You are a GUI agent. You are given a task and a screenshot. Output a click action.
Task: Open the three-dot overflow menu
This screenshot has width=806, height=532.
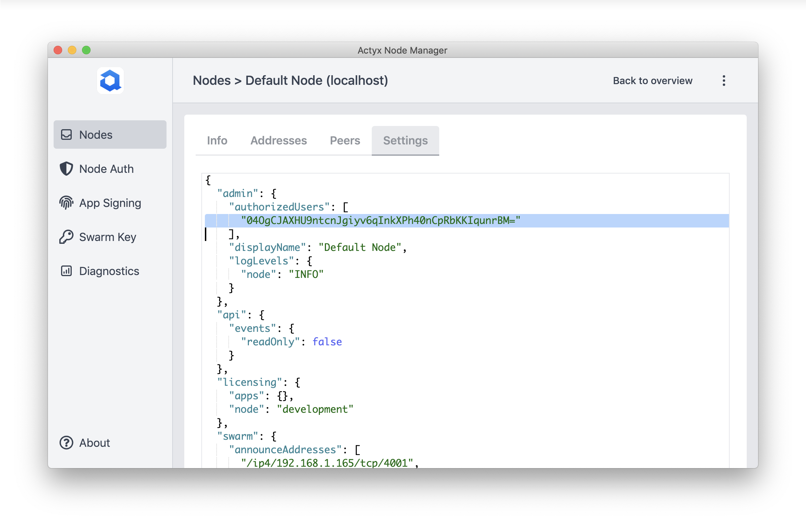(x=724, y=81)
